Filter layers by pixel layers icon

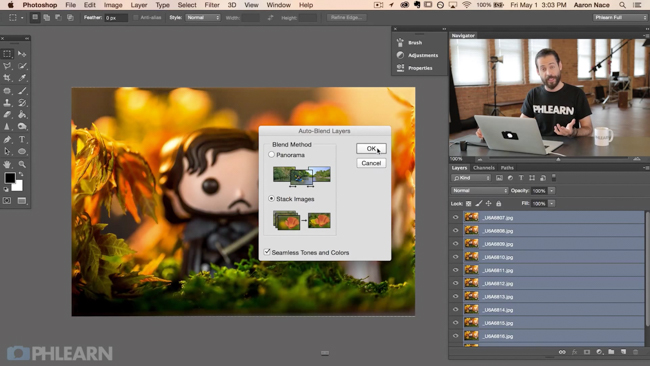(499, 178)
